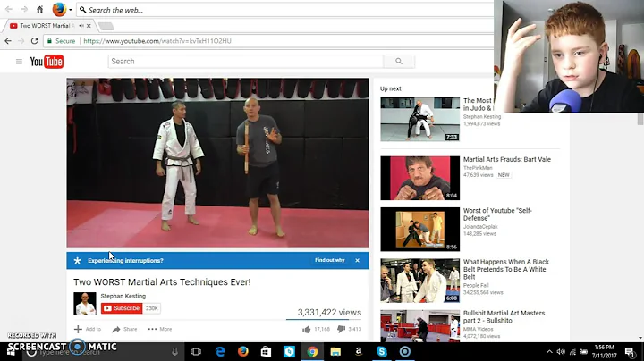Dismiss the Experiencing interruptions banner
Screen dimensions: 644x361
click(x=357, y=261)
